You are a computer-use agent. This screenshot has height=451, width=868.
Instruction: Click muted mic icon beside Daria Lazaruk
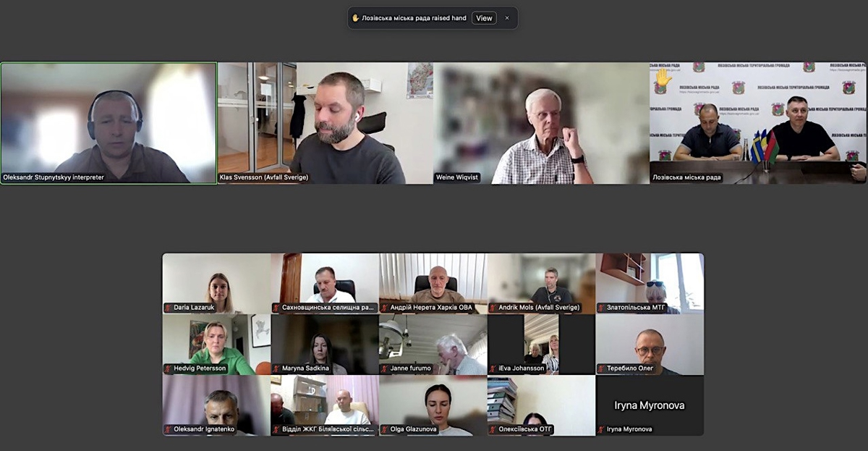coord(168,308)
